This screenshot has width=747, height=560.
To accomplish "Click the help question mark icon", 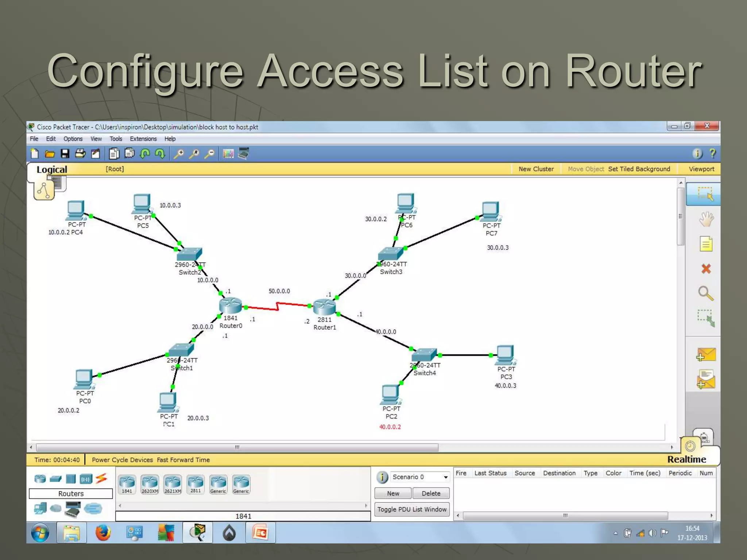I will (712, 153).
